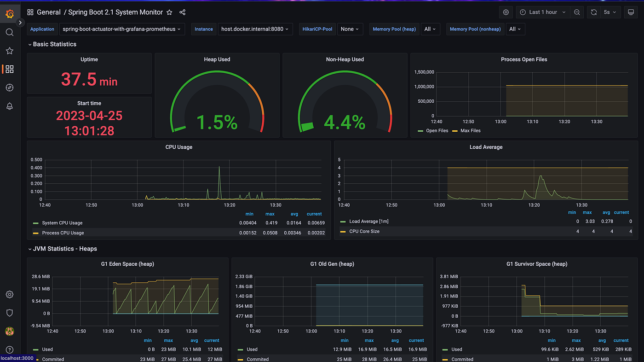This screenshot has height=362, width=644.
Task: Open dashboard settings gear in top bar
Action: tap(506, 12)
